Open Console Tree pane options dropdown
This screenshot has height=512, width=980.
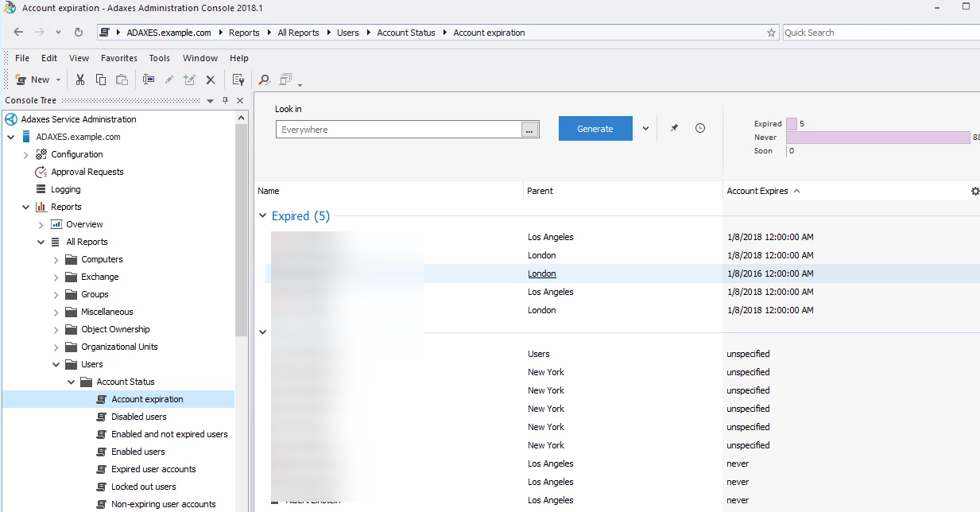210,100
